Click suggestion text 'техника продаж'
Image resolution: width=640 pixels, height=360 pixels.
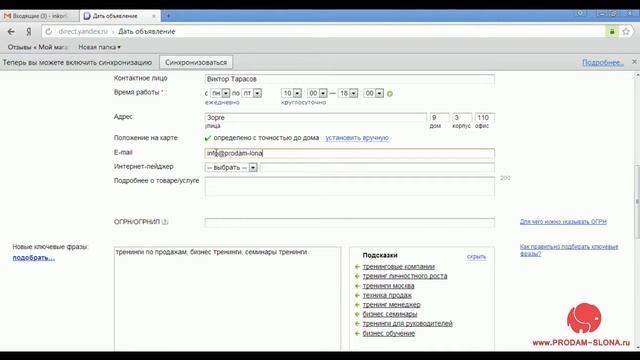tap(387, 295)
